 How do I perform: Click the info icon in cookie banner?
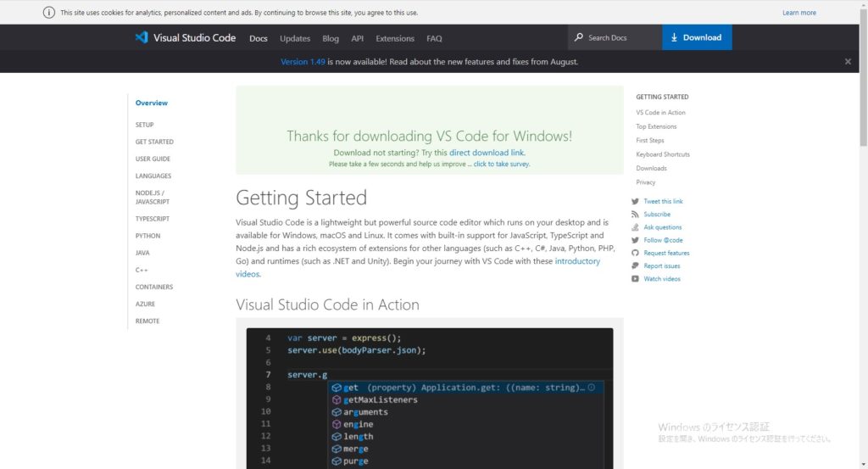[x=49, y=13]
